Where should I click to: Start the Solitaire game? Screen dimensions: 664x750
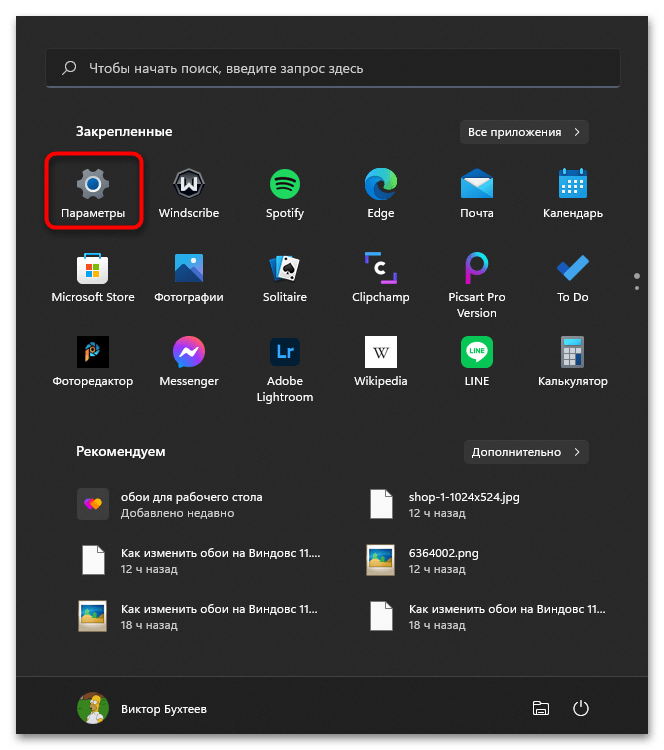coord(285,277)
